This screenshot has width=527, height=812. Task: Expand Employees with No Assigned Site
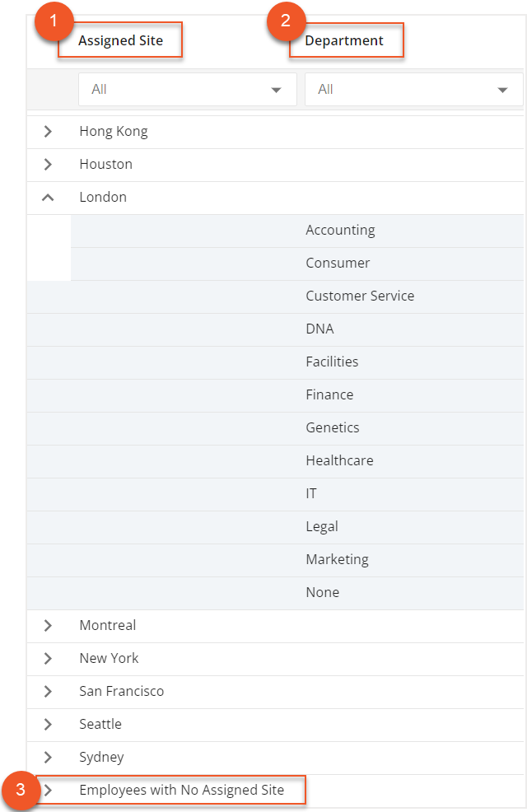click(48, 791)
